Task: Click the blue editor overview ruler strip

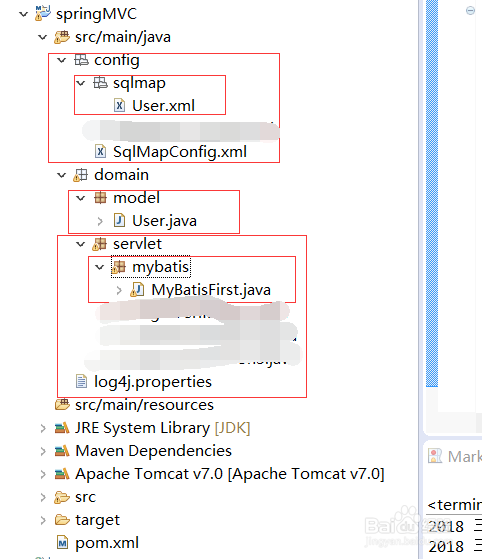Action: tap(432, 193)
